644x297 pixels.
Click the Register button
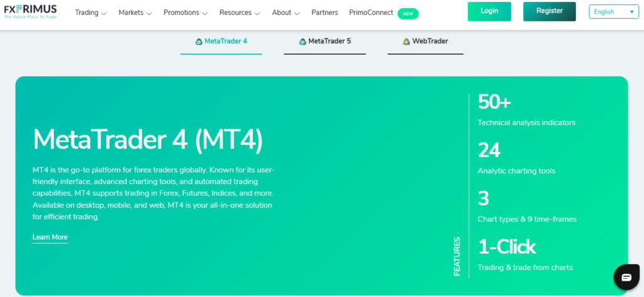pos(550,11)
